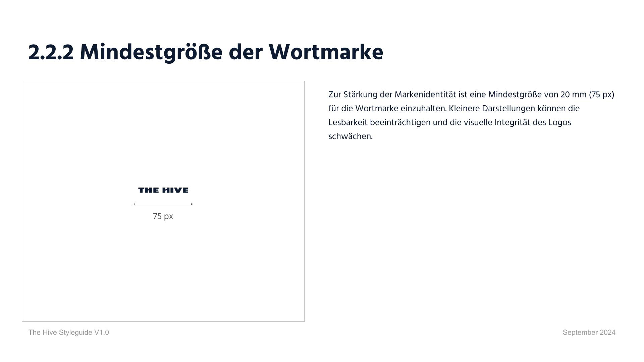Image resolution: width=644 pixels, height=362 pixels.
Task: Click the top border of the preview frame
Action: click(x=163, y=80)
